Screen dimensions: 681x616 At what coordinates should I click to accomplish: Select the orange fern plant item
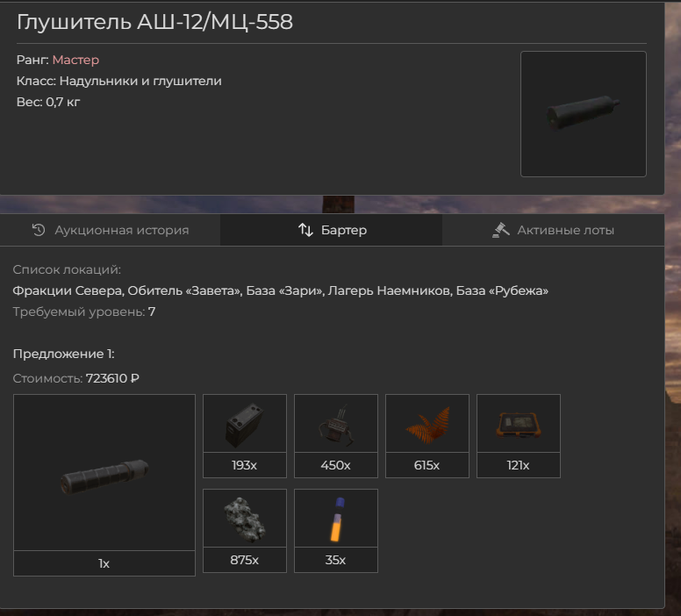click(427, 423)
